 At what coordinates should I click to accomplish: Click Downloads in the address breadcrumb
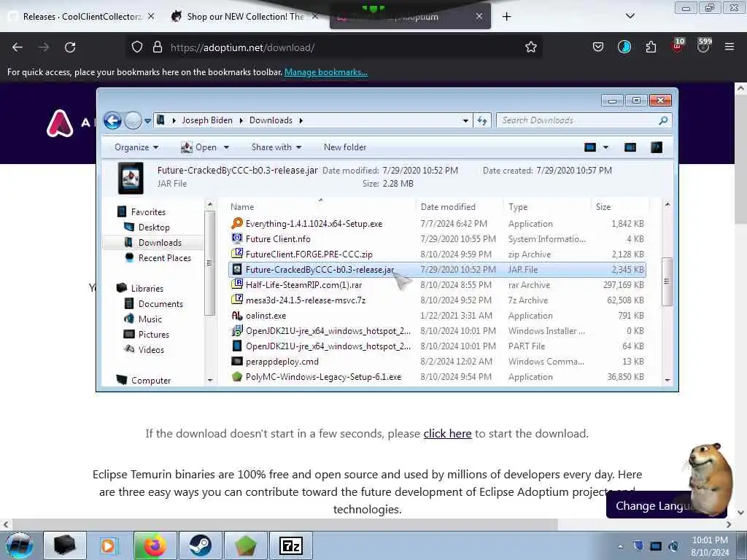coord(271,120)
